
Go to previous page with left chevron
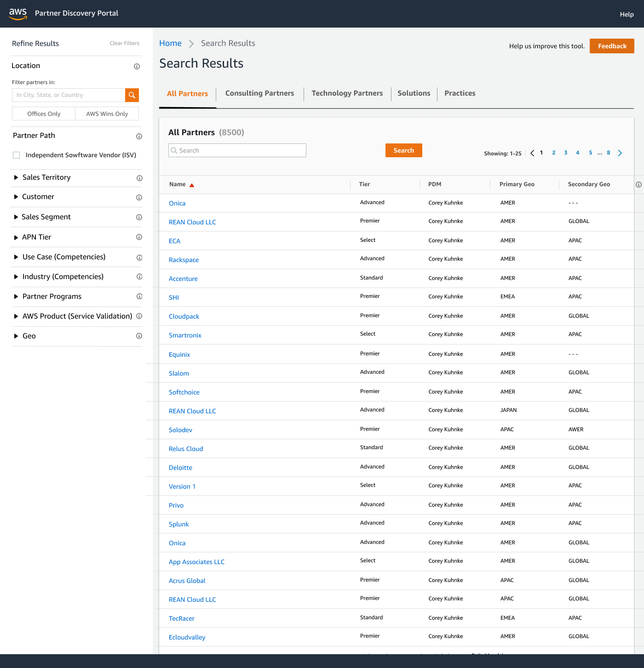532,153
